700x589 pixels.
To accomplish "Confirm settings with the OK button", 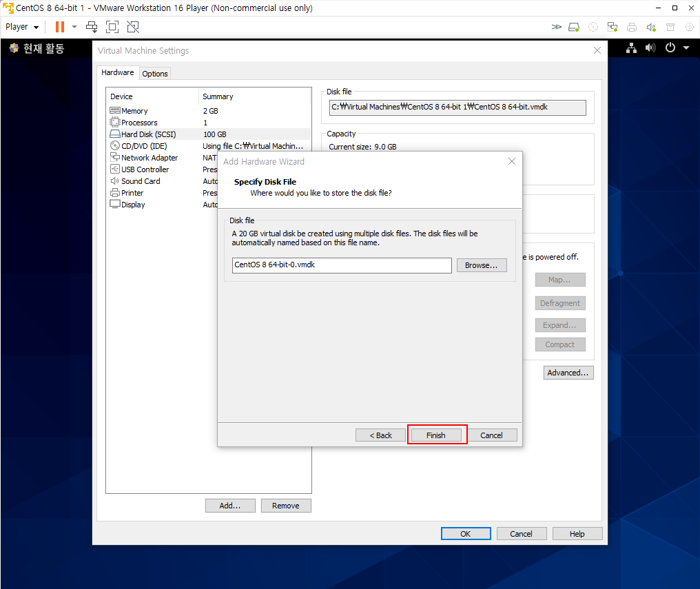I will (x=466, y=534).
